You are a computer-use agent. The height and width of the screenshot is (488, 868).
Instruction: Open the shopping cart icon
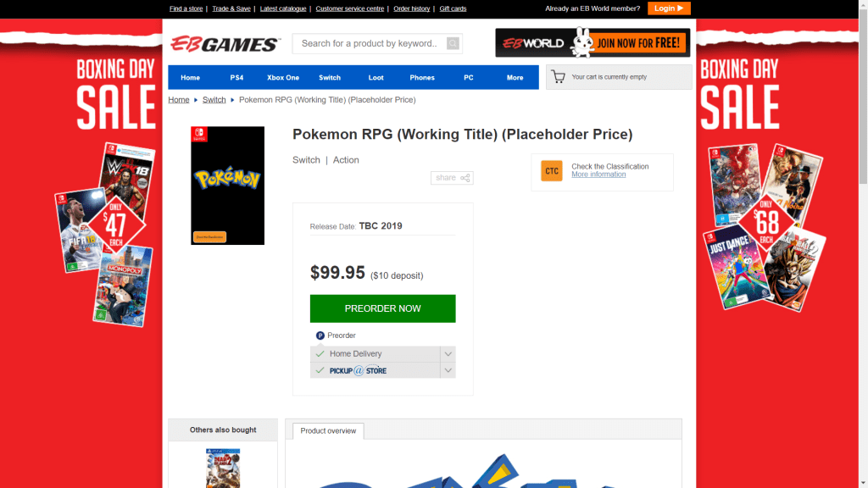(x=558, y=77)
